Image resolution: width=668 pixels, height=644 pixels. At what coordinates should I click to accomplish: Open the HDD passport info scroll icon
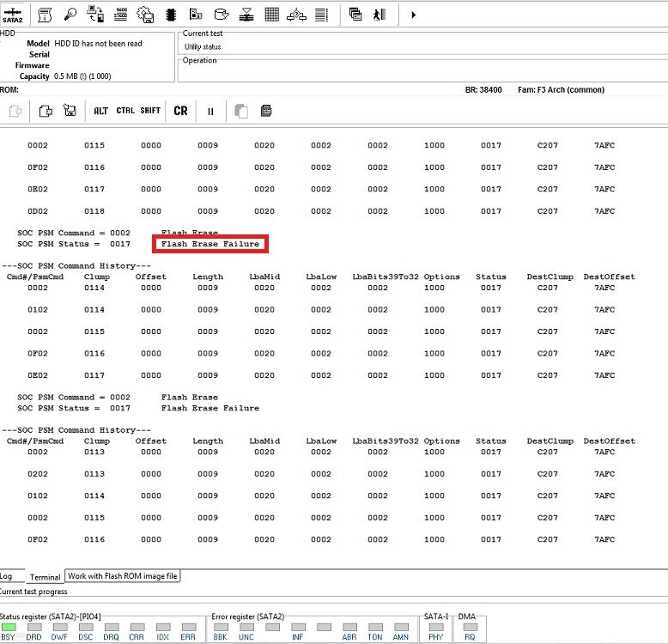45,15
